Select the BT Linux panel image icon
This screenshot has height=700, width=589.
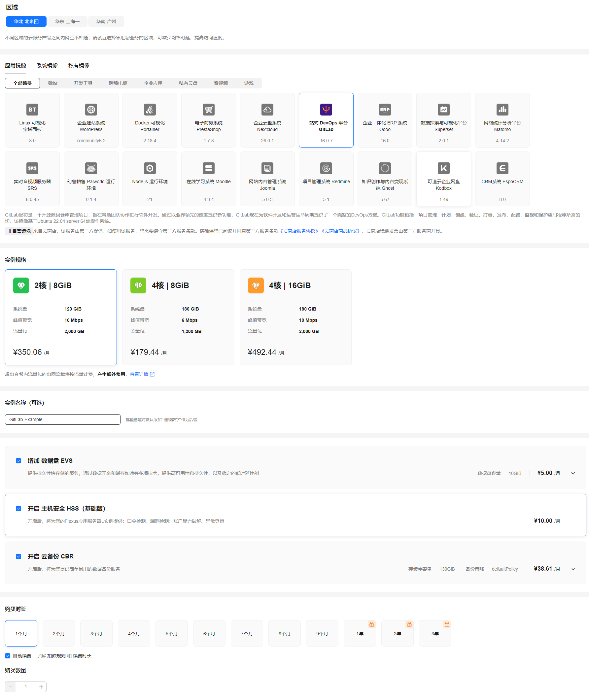pyautogui.click(x=32, y=110)
